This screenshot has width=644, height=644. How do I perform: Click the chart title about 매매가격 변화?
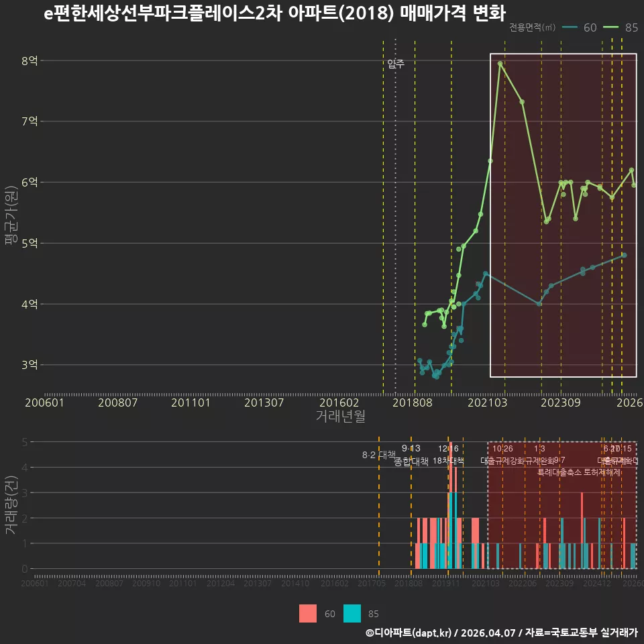tap(274, 13)
